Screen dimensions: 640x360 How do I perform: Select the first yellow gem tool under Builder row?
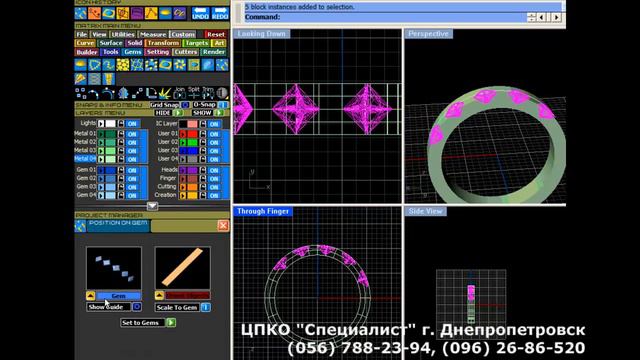[x=80, y=65]
